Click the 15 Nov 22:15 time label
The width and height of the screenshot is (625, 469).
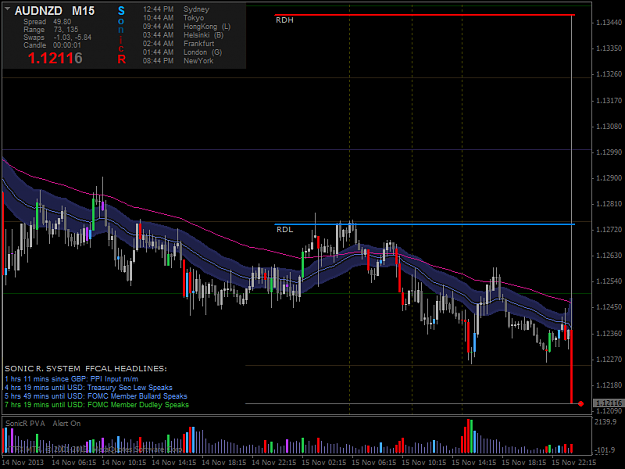pyautogui.click(x=574, y=463)
